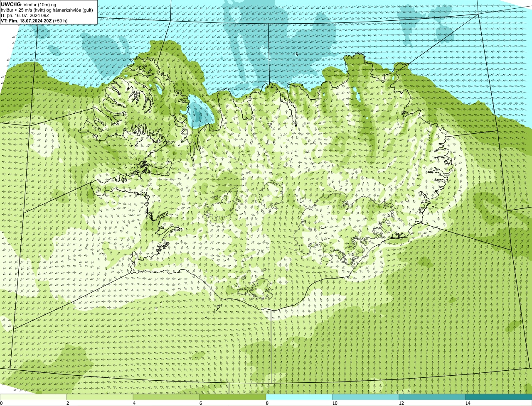Click the legend value label '2'
The height and width of the screenshot is (406, 532).
pos(67,403)
